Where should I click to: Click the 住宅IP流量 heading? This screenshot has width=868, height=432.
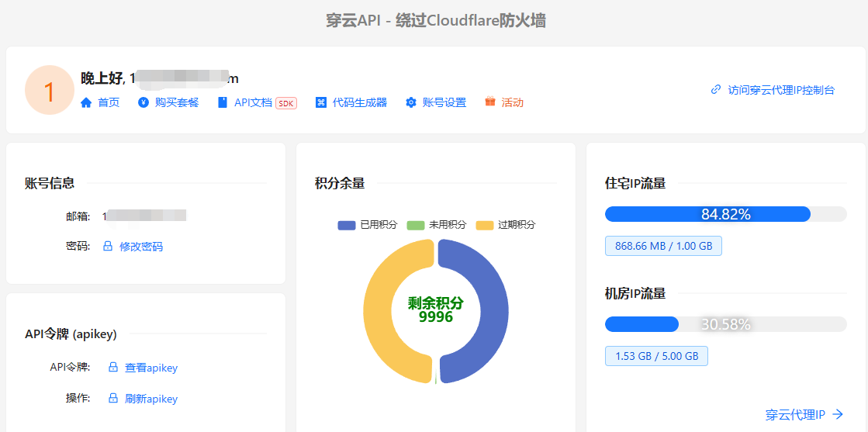point(635,183)
